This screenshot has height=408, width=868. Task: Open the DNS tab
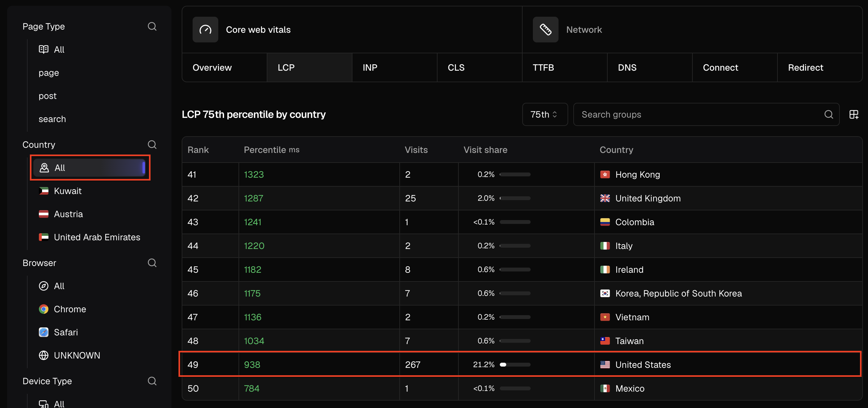coord(649,68)
